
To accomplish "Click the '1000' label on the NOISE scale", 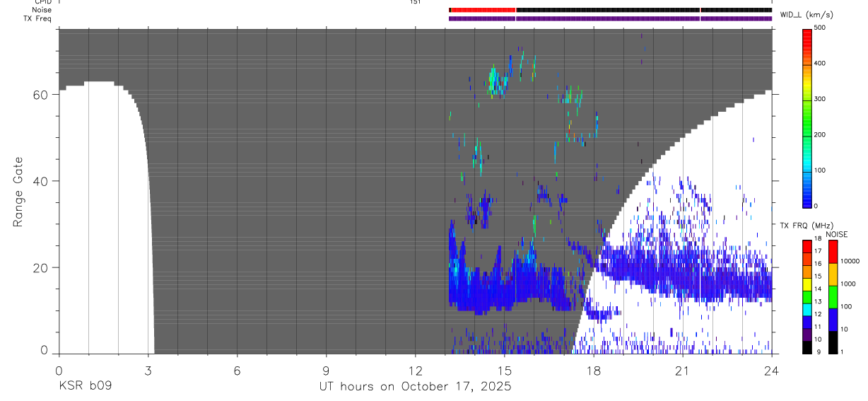I will [848, 284].
